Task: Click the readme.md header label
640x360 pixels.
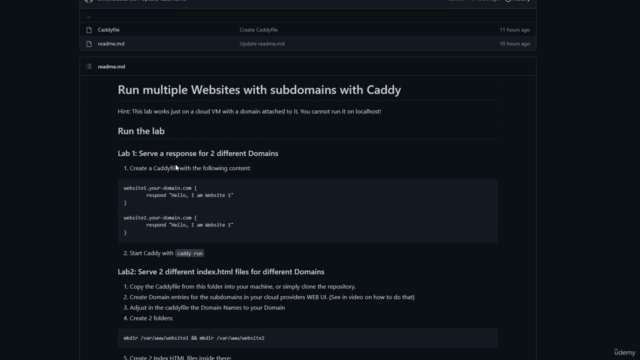Action: (111, 67)
